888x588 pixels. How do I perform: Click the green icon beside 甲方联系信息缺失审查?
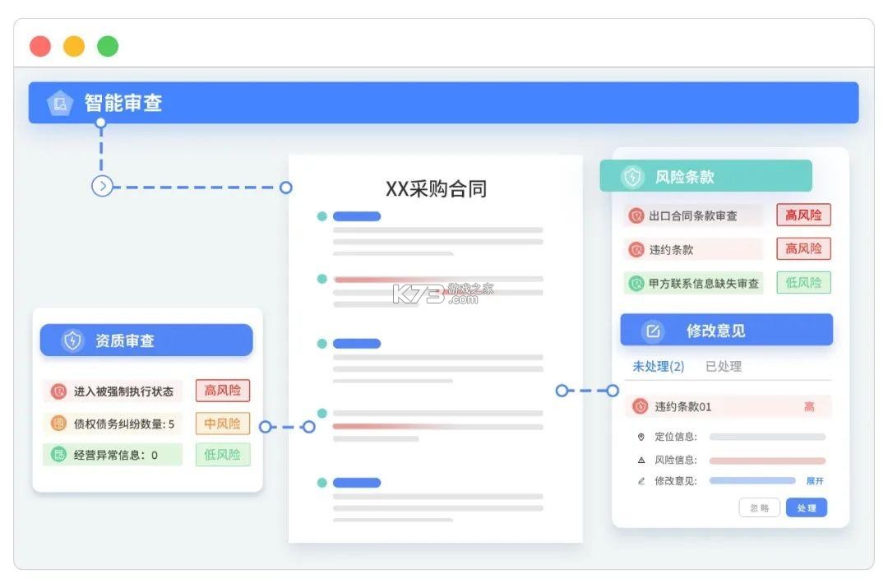(x=636, y=283)
